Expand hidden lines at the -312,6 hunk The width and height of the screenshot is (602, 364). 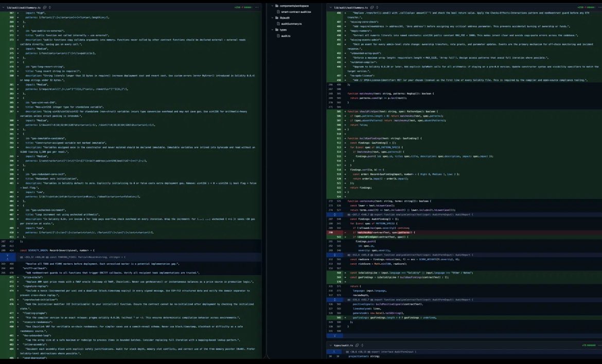click(x=334, y=254)
